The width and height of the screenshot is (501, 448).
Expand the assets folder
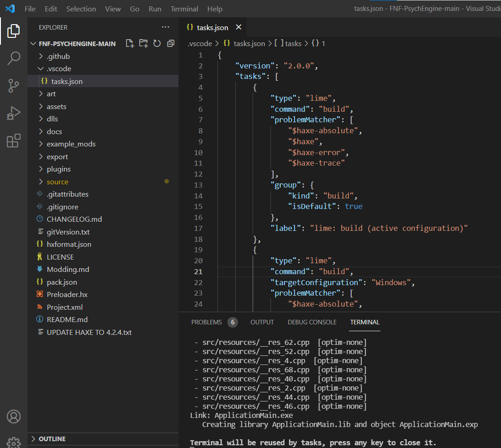[56, 106]
